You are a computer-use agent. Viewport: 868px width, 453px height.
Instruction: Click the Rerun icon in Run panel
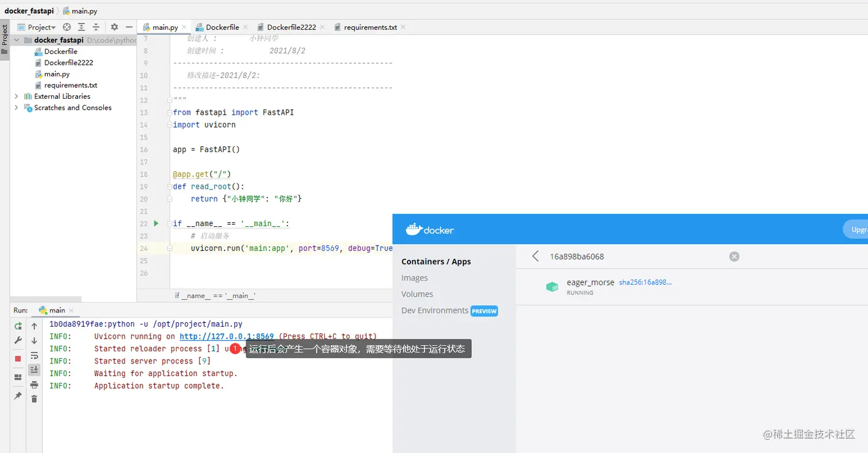(x=18, y=326)
